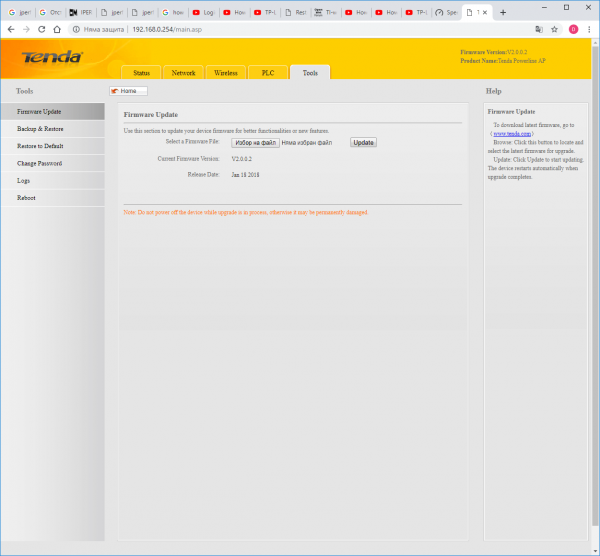Screen dimensions: 600x556
Task: Click firmware version value V2.0.0.2
Action: (241, 159)
